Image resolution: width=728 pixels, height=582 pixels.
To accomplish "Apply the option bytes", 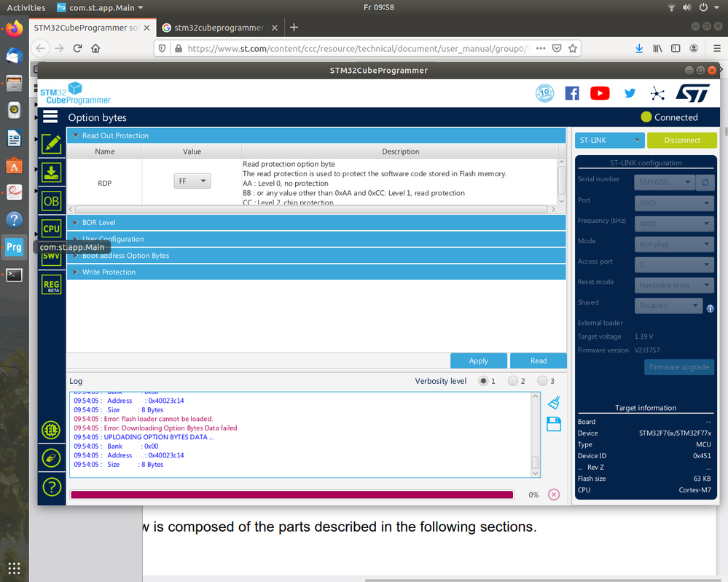I will pos(478,361).
